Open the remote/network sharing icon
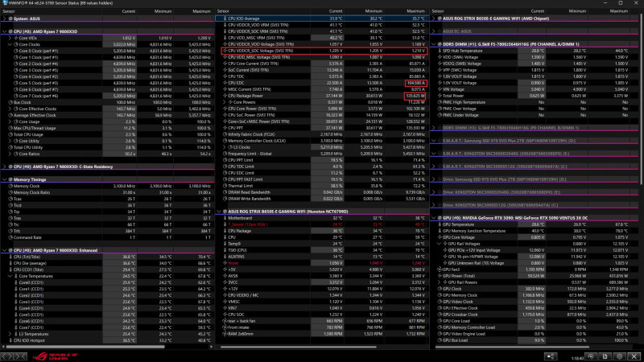 pyautogui.click(x=551, y=356)
